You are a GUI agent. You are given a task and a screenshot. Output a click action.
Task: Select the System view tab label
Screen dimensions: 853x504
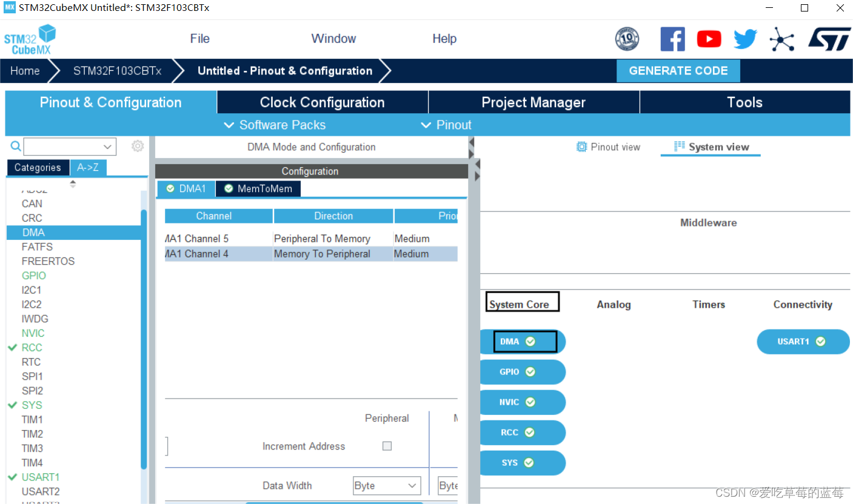click(x=718, y=147)
